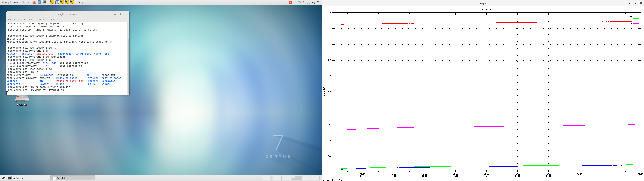Switch to Gnuplot in the bottom taskbar
Viewport: 644px width, 181px height.
(73, 178)
